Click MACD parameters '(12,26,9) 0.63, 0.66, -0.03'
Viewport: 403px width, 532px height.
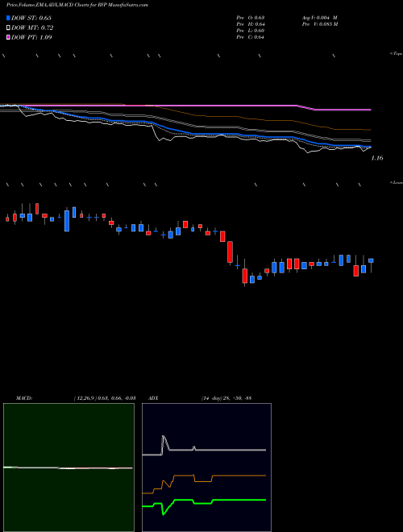(105, 398)
